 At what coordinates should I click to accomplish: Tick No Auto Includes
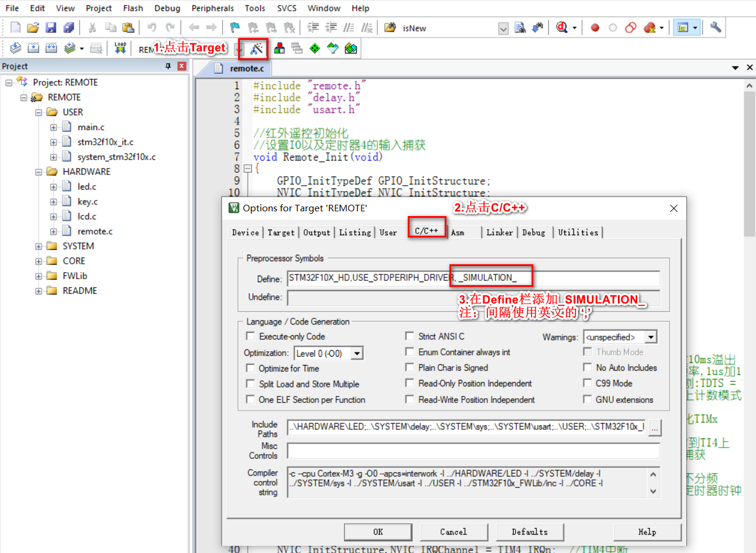click(588, 368)
